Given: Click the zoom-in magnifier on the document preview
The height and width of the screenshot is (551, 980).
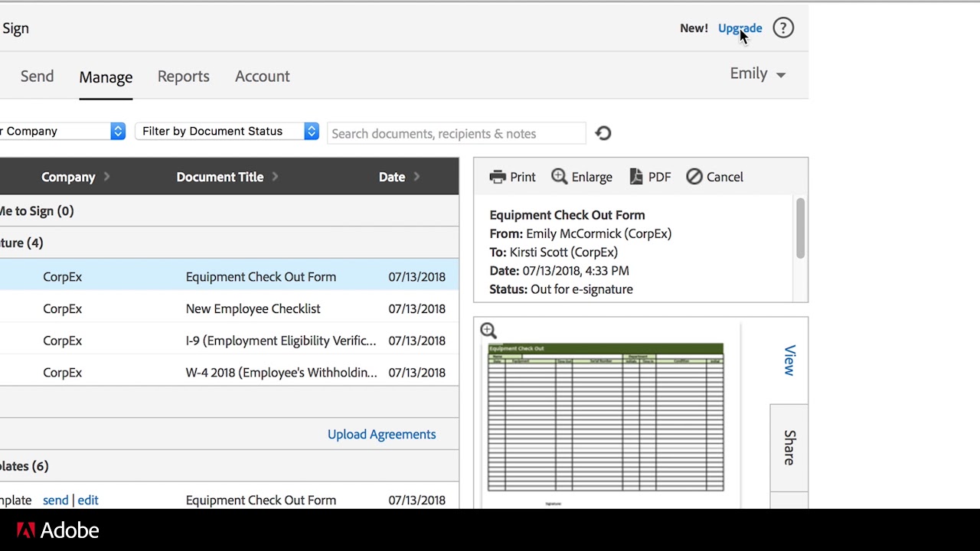Looking at the screenshot, I should click(x=488, y=331).
